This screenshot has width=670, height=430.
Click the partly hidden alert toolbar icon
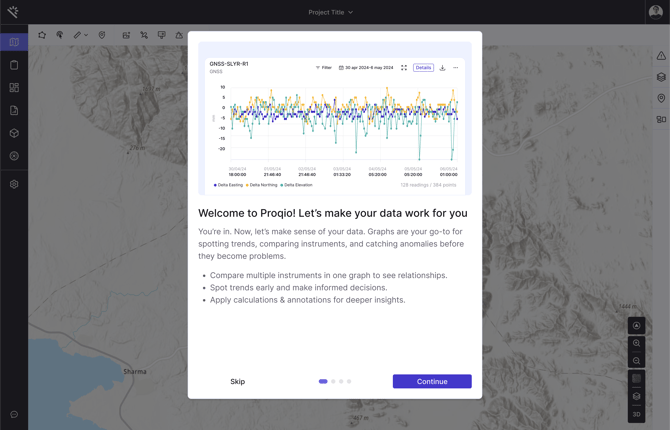tap(179, 35)
